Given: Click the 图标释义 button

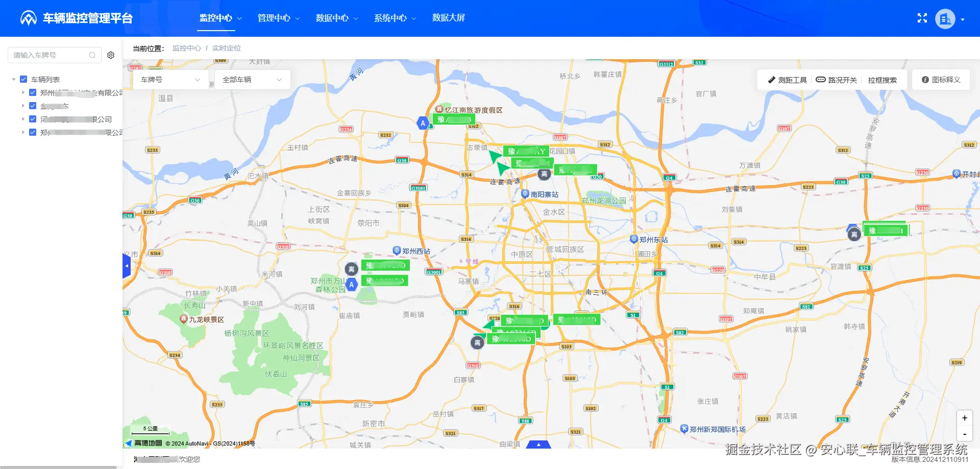Looking at the screenshot, I should click(x=941, y=80).
